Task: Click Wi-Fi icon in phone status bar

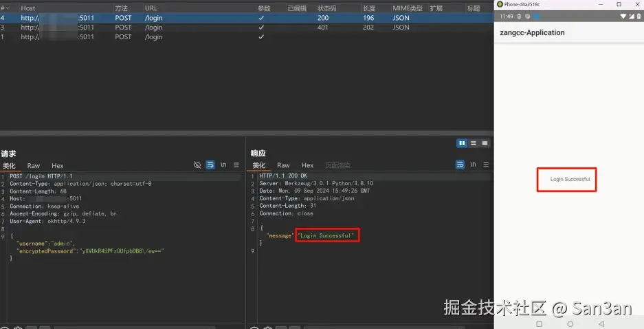Action: coord(623,16)
